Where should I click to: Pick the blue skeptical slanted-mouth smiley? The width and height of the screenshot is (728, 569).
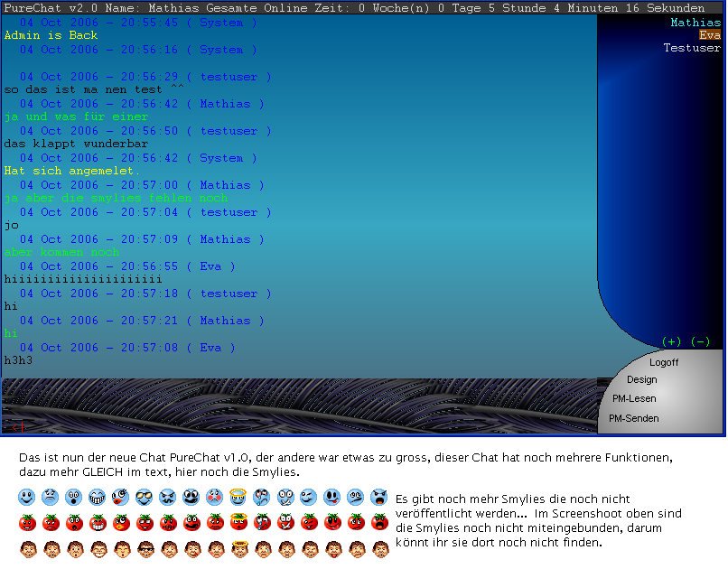click(356, 497)
